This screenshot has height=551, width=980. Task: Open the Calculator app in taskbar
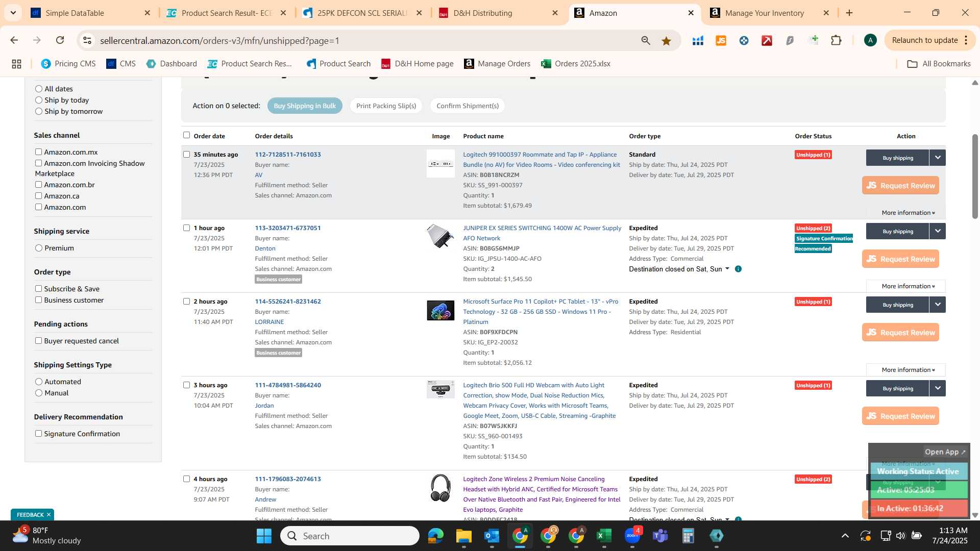click(x=688, y=536)
